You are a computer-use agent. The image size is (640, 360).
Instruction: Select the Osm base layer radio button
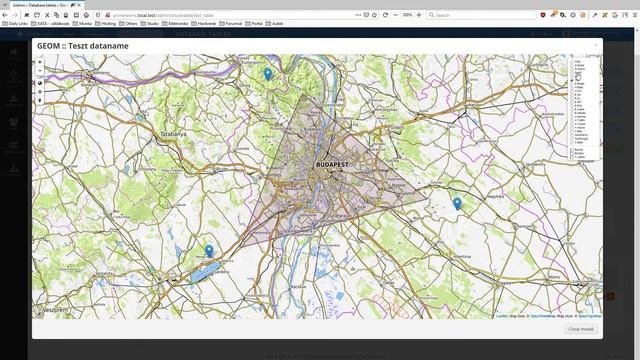click(x=572, y=62)
